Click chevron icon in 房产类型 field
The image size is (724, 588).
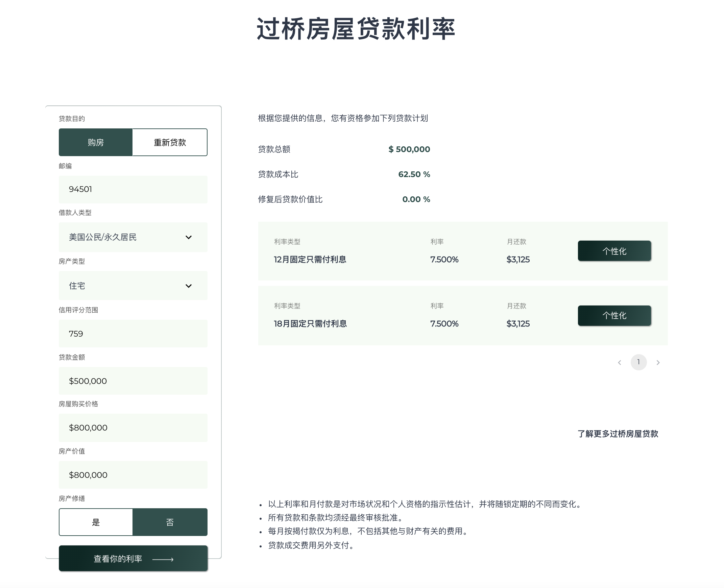189,286
